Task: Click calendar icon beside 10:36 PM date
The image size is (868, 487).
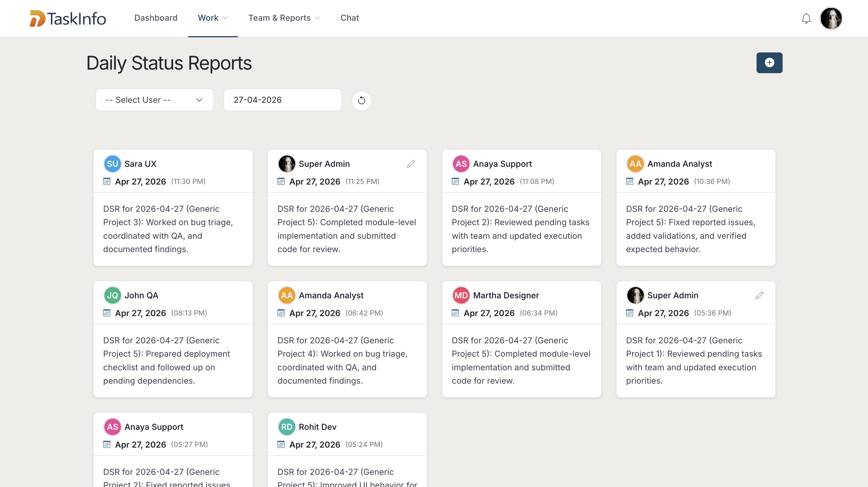Action: [x=629, y=182]
